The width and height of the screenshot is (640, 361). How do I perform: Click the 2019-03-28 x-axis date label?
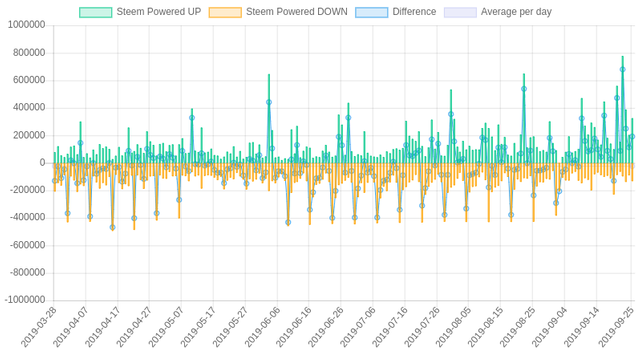38,327
